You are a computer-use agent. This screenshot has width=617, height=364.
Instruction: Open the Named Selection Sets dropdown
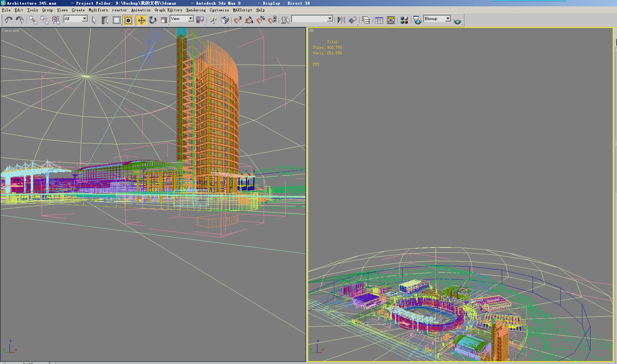[312, 19]
